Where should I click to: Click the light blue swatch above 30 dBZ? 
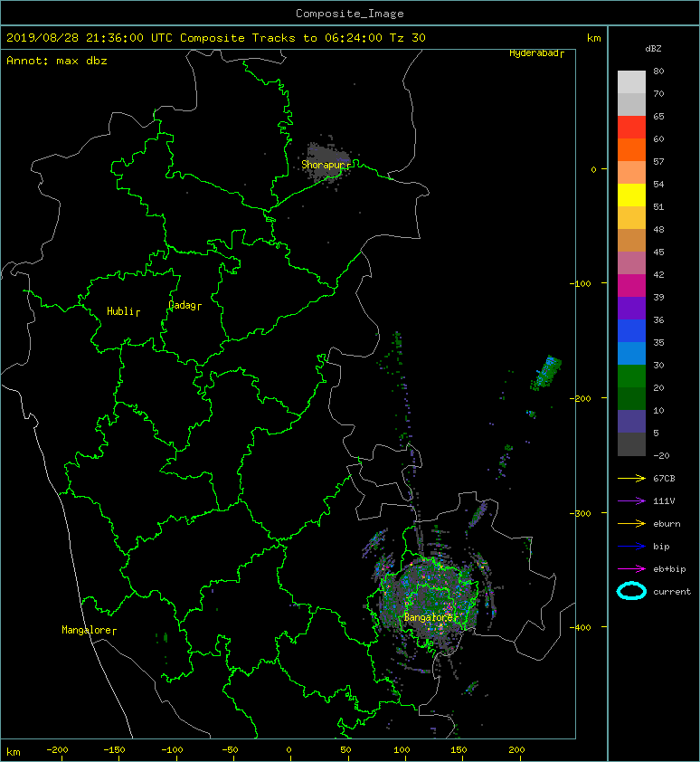tap(631, 353)
